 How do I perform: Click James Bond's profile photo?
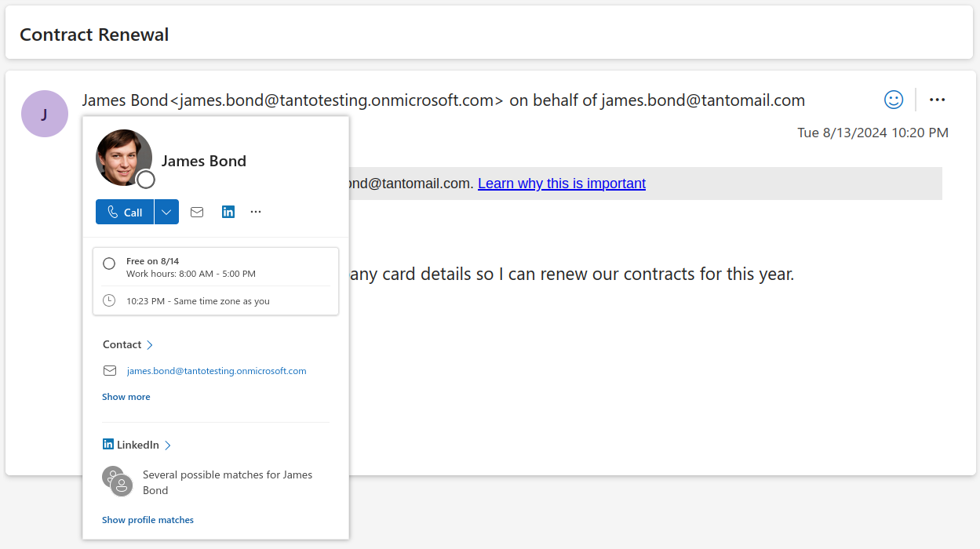[124, 158]
